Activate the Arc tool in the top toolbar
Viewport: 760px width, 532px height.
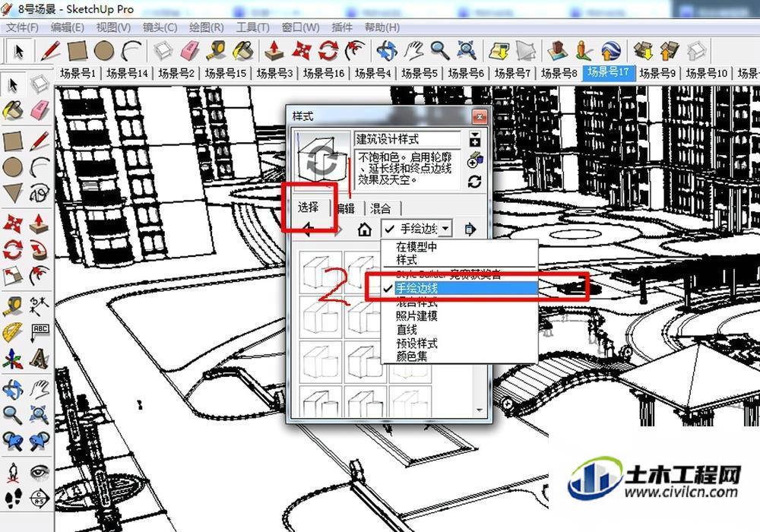click(131, 50)
